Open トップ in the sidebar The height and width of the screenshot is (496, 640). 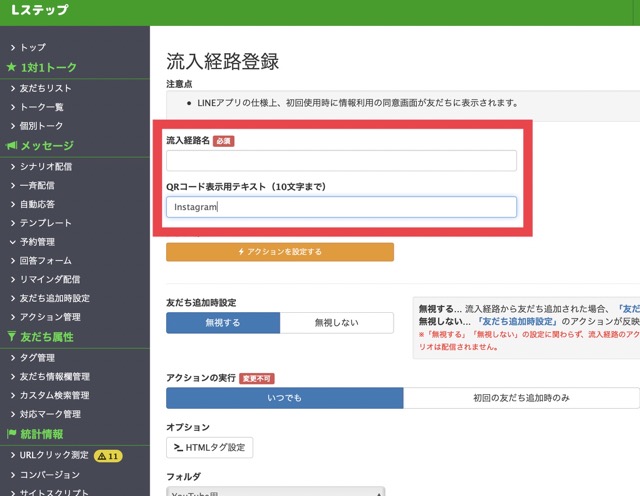[x=32, y=47]
